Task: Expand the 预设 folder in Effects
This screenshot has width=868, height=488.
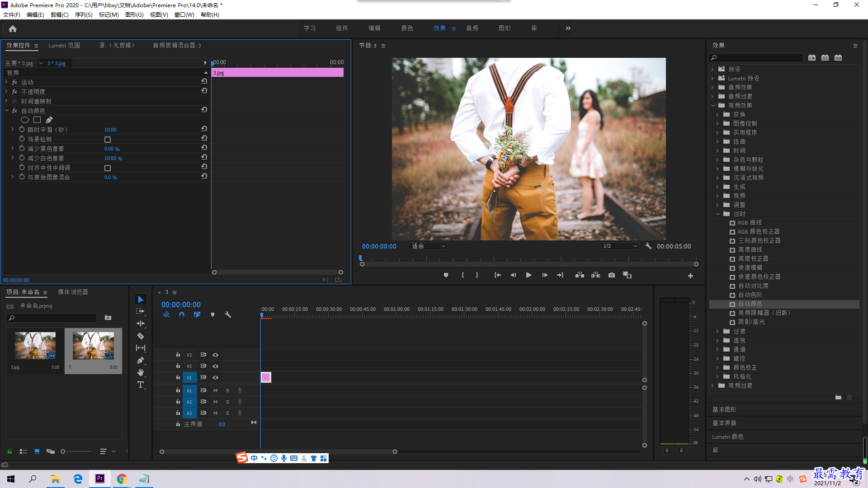Action: pyautogui.click(x=713, y=69)
